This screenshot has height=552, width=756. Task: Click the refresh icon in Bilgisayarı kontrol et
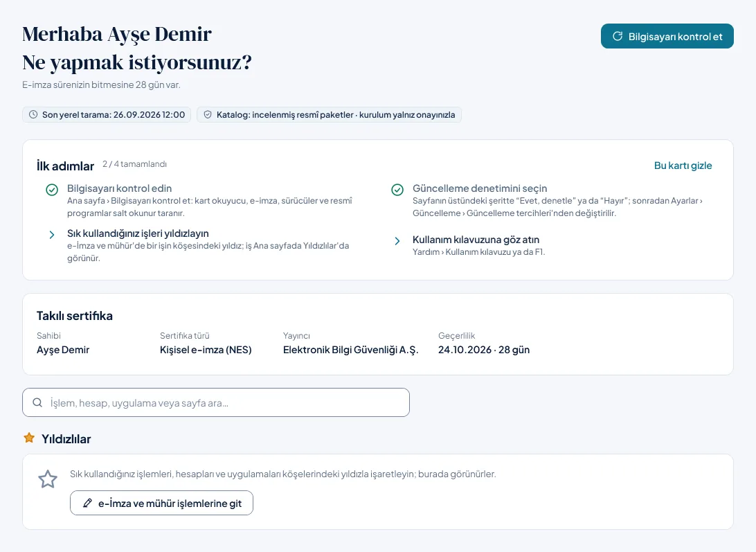(617, 36)
